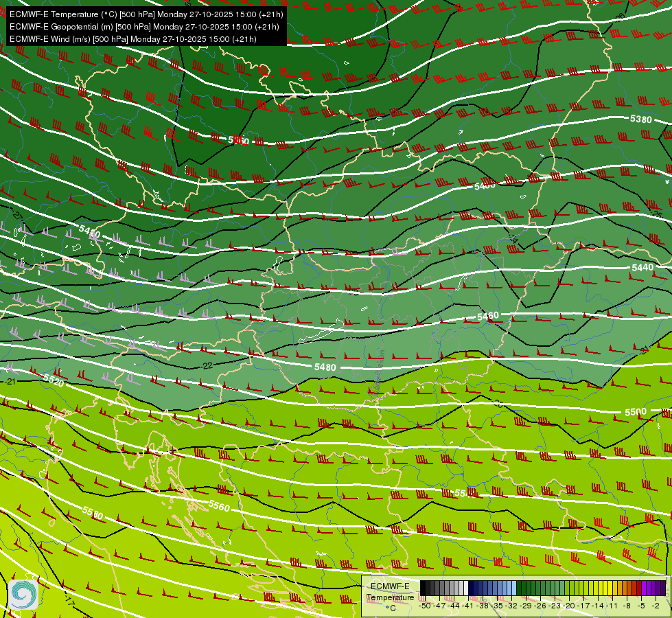Click the -26 value on the legend scale
Screen dimensions: 672x618
click(540, 606)
